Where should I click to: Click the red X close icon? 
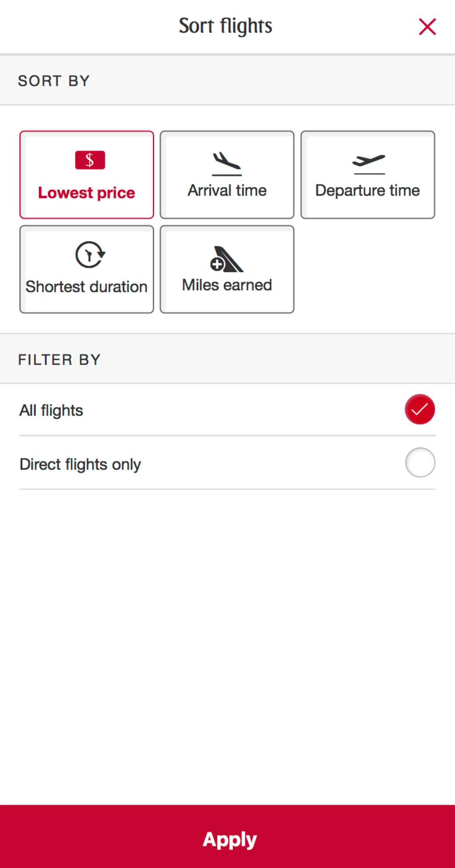tap(427, 26)
